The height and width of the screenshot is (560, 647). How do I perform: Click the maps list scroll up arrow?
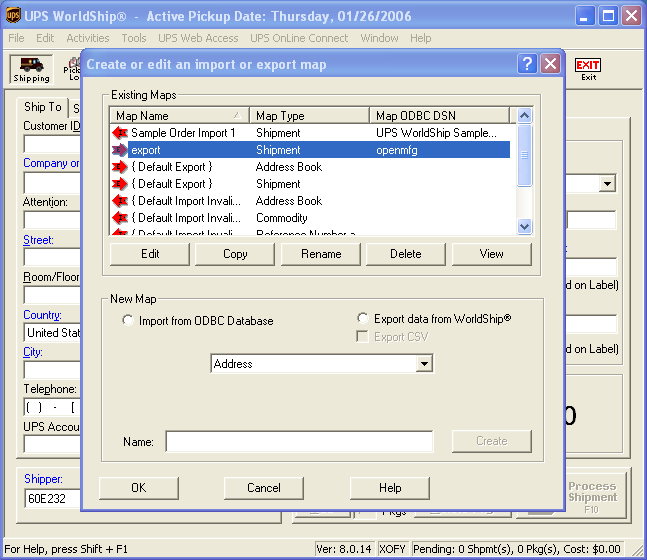click(524, 116)
